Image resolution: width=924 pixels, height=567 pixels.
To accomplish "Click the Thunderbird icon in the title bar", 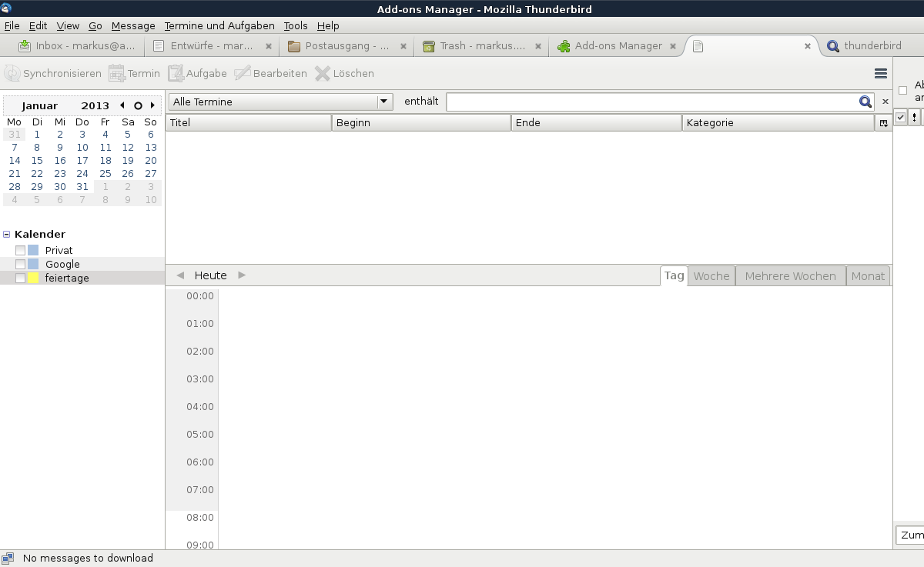I will 6,8.
